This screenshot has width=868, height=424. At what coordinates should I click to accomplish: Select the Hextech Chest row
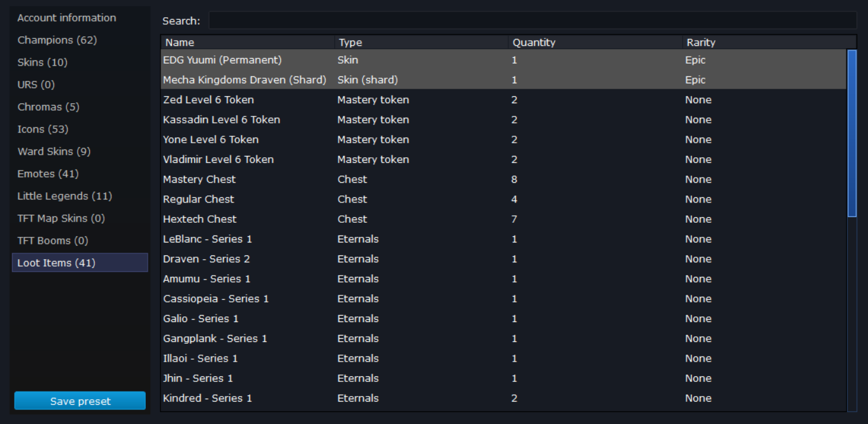coord(504,219)
